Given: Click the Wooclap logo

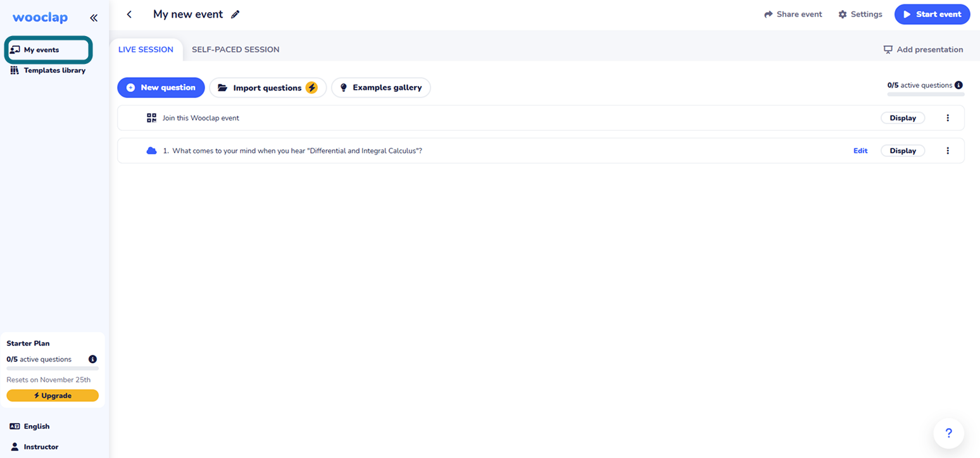Looking at the screenshot, I should [40, 18].
